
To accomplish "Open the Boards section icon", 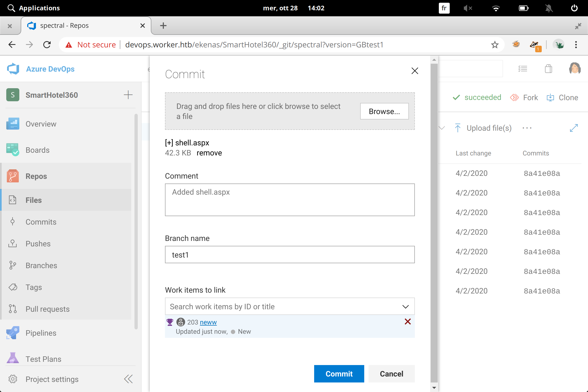I will (13, 150).
